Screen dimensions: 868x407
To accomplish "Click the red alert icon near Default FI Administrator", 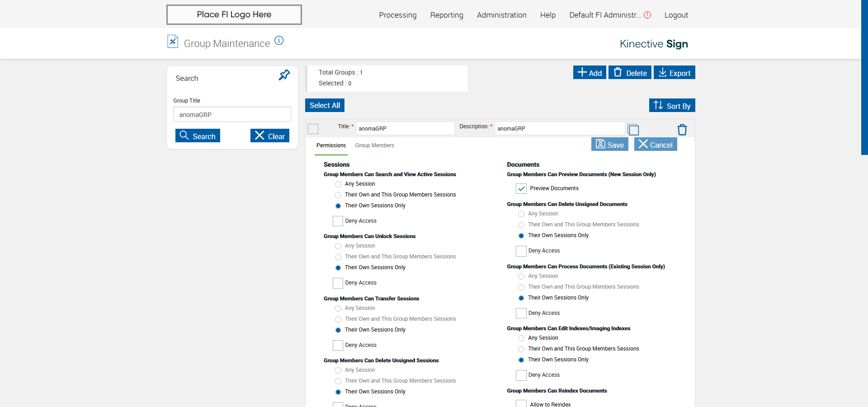I will pyautogui.click(x=647, y=15).
